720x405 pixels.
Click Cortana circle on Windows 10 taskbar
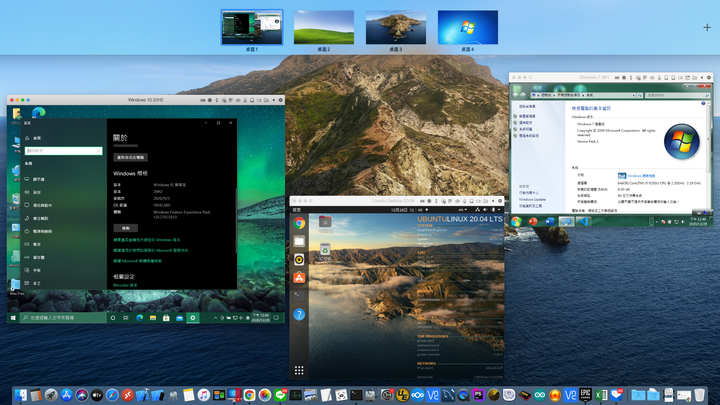pos(113,318)
